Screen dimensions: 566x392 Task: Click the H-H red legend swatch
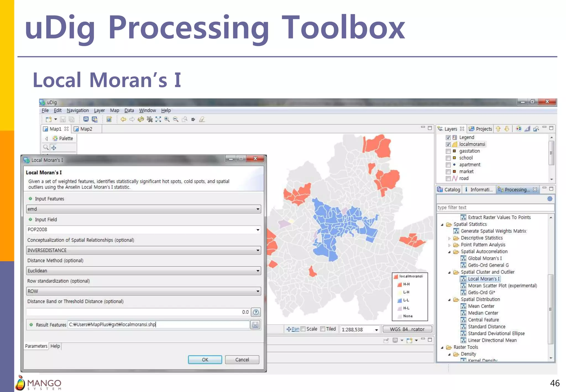(x=399, y=284)
